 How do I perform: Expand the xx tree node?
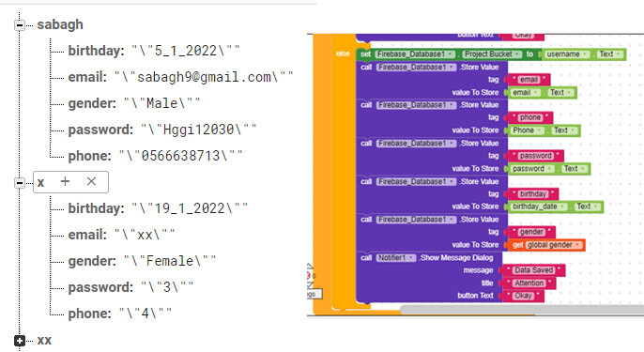click(20, 341)
